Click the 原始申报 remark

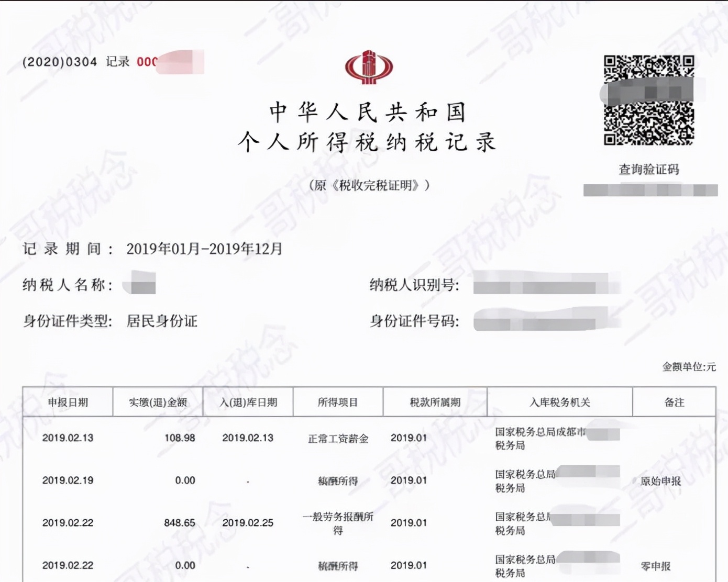pos(660,481)
